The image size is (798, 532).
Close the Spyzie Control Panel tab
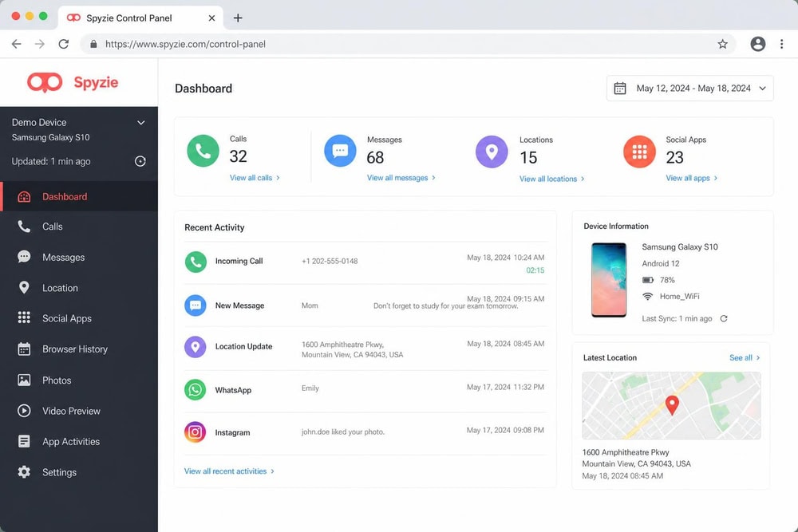point(211,18)
